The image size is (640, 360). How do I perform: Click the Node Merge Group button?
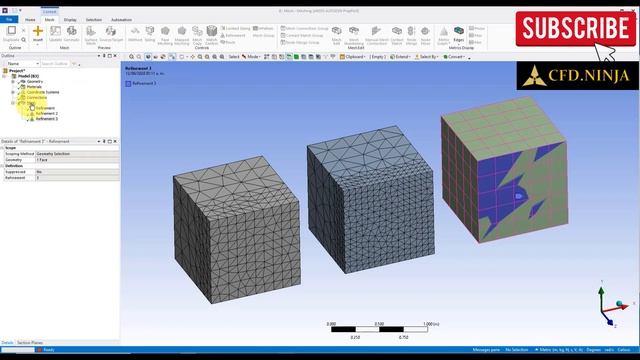(300, 42)
